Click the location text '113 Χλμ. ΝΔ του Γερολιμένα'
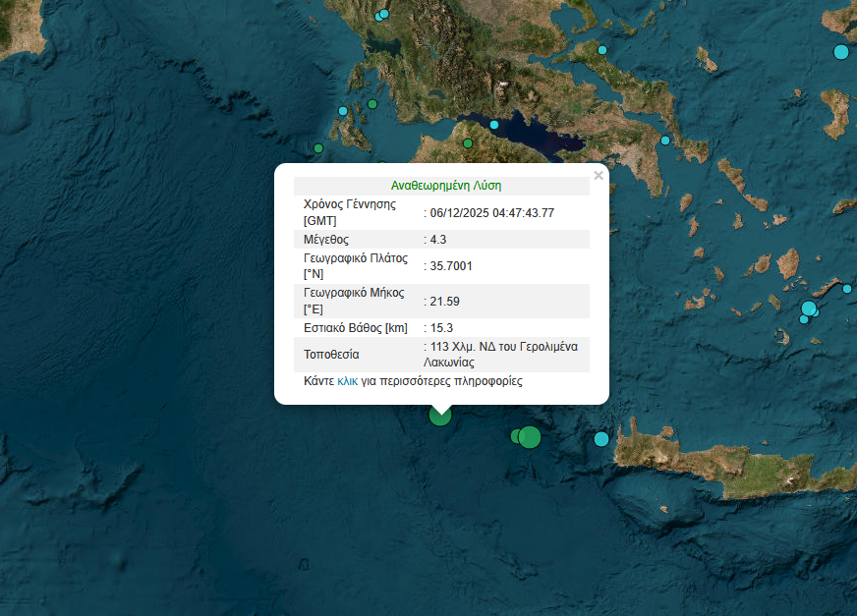This screenshot has width=857, height=616. tap(503, 346)
